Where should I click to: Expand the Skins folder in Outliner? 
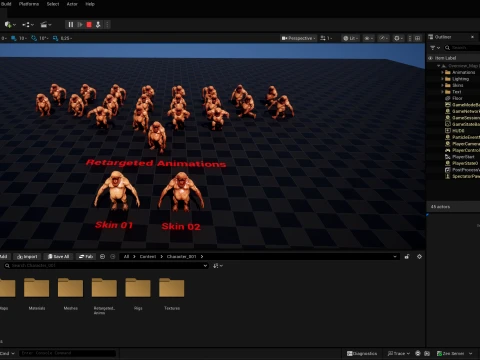[x=442, y=85]
